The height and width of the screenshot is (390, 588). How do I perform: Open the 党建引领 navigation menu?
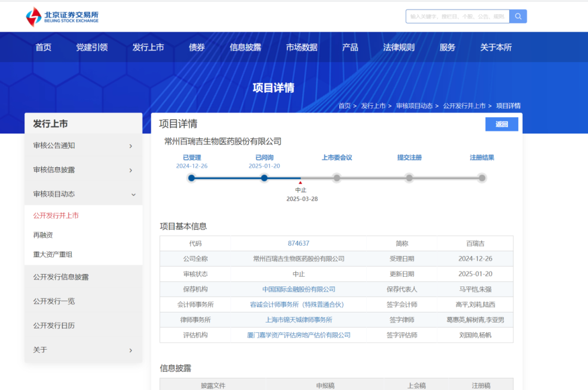click(92, 47)
